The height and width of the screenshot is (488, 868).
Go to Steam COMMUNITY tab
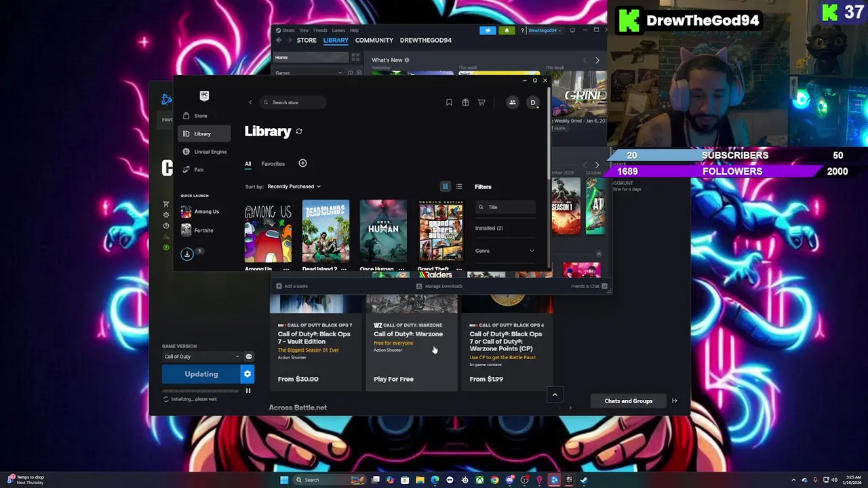[x=374, y=40]
